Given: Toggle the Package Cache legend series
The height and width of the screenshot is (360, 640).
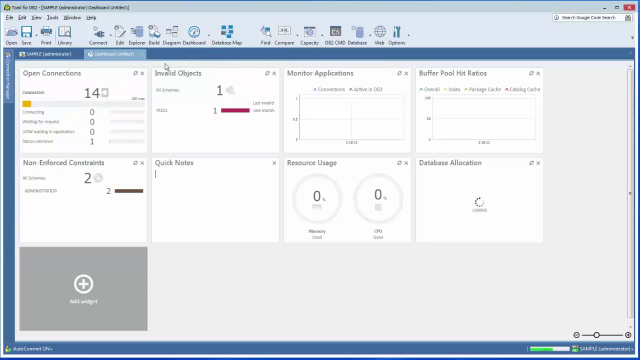Looking at the screenshot, I should coord(482,89).
